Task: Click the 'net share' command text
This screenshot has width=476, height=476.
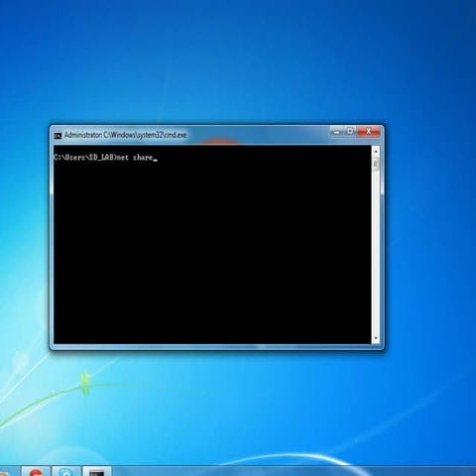Action: point(135,158)
